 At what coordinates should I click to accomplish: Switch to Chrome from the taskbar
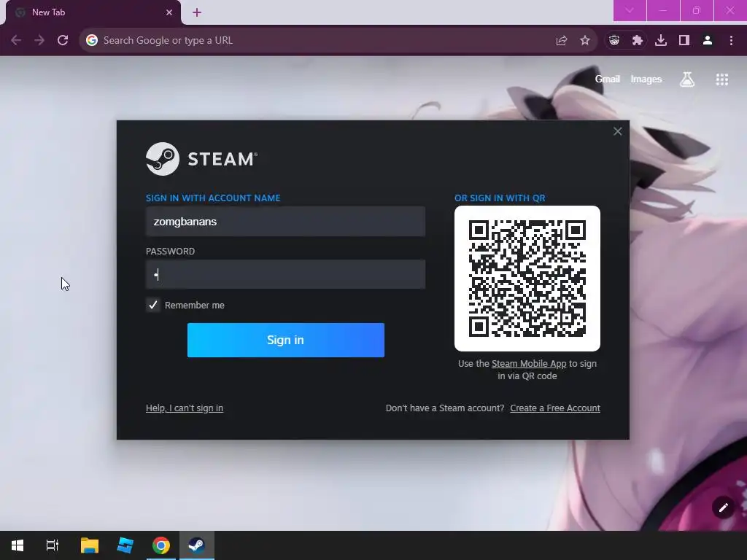(161, 545)
